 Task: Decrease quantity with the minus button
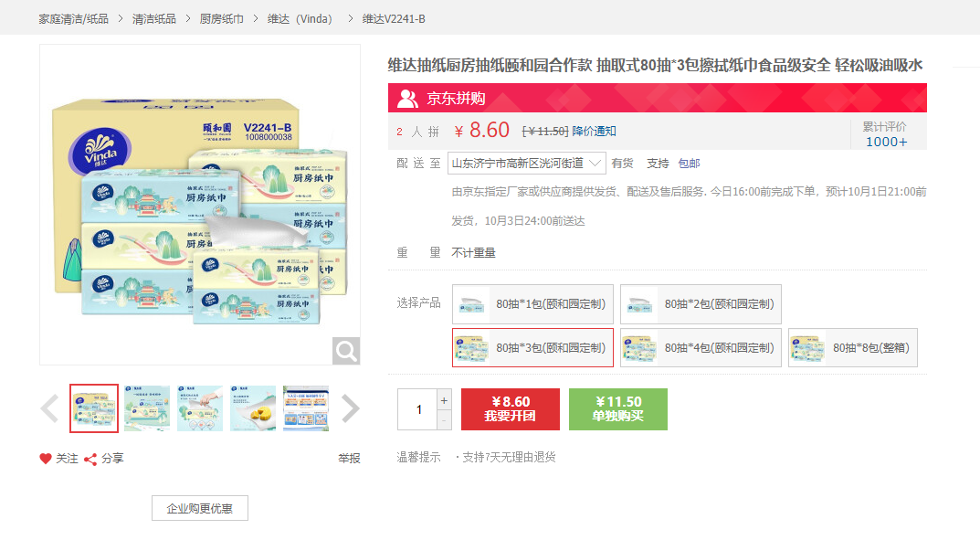click(x=445, y=420)
